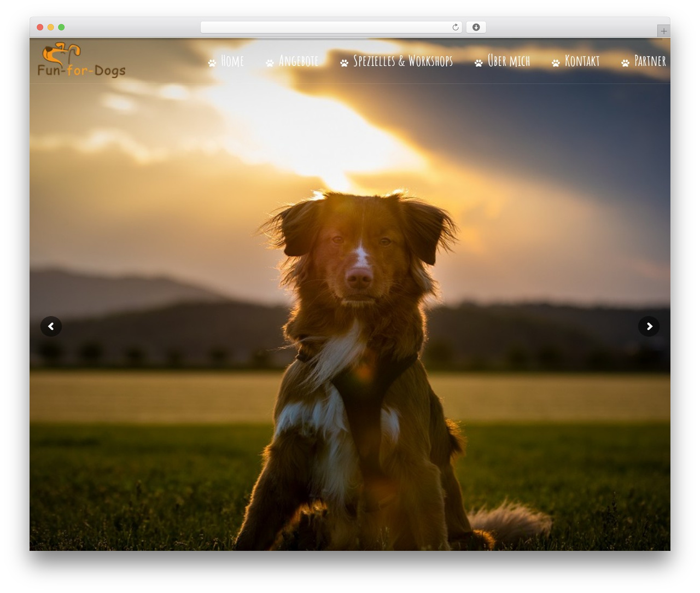
Task: Click the Fun-for-Dogs logo
Action: click(81, 60)
